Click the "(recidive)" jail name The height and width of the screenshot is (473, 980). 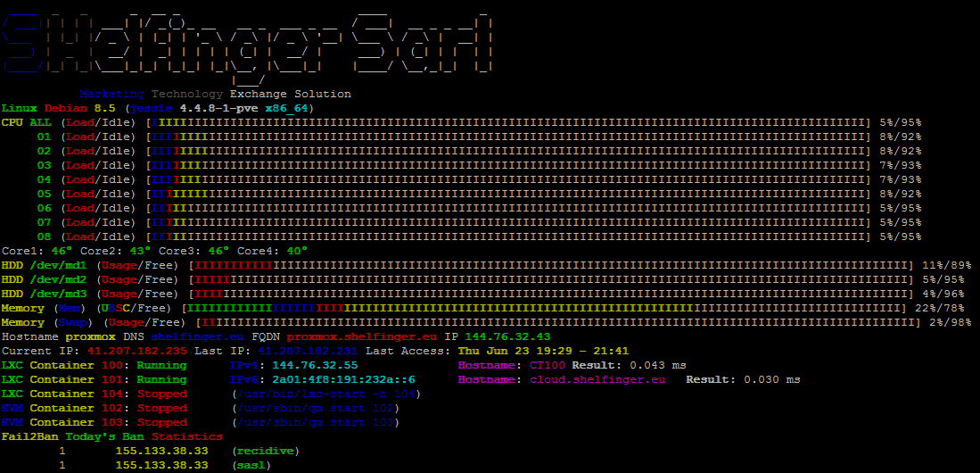[x=266, y=451]
